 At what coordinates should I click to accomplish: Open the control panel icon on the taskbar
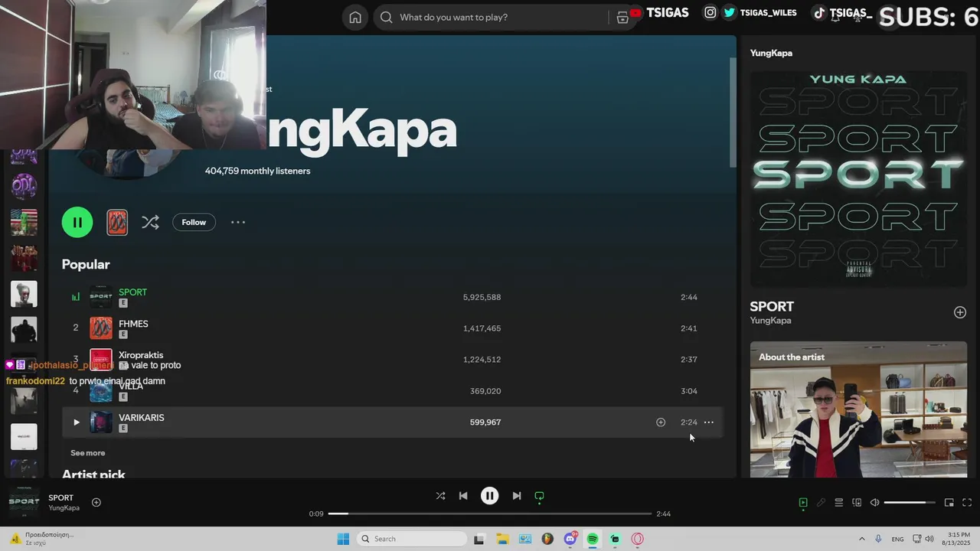tap(525, 539)
